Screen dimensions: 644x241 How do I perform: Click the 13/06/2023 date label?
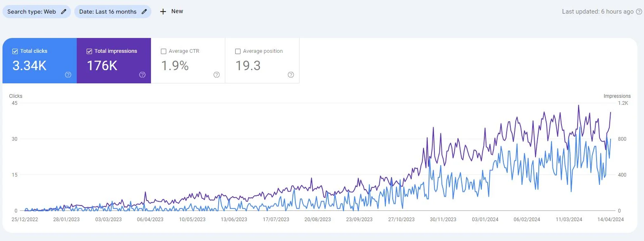pos(234,220)
